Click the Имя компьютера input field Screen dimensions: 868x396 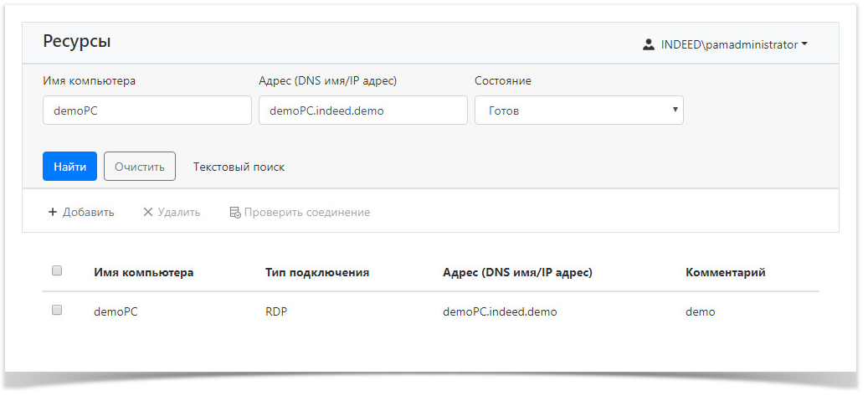[146, 111]
